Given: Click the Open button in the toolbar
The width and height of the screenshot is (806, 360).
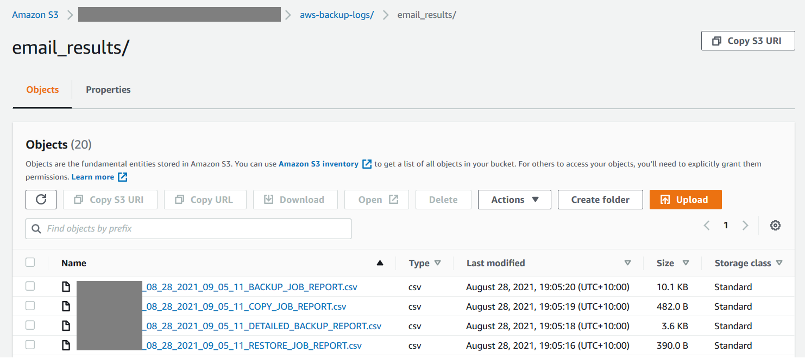Looking at the screenshot, I should tap(376, 200).
